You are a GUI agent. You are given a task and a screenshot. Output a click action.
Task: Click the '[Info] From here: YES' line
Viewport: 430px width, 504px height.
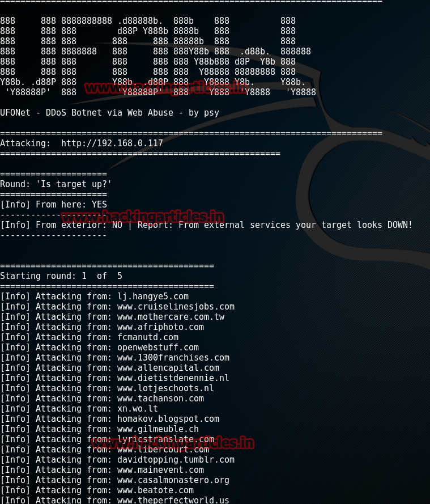(x=54, y=205)
